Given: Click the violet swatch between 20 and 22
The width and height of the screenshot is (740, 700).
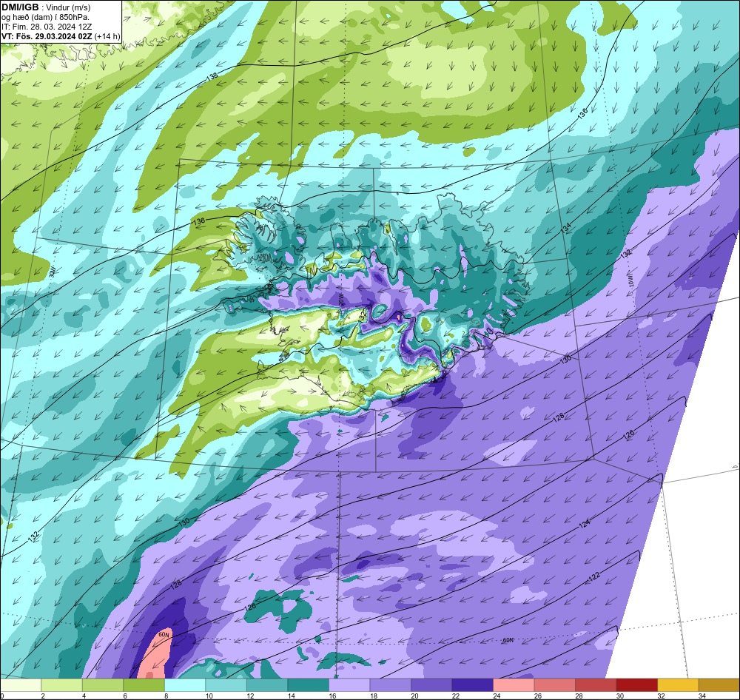Looking at the screenshot, I should coord(431,684).
